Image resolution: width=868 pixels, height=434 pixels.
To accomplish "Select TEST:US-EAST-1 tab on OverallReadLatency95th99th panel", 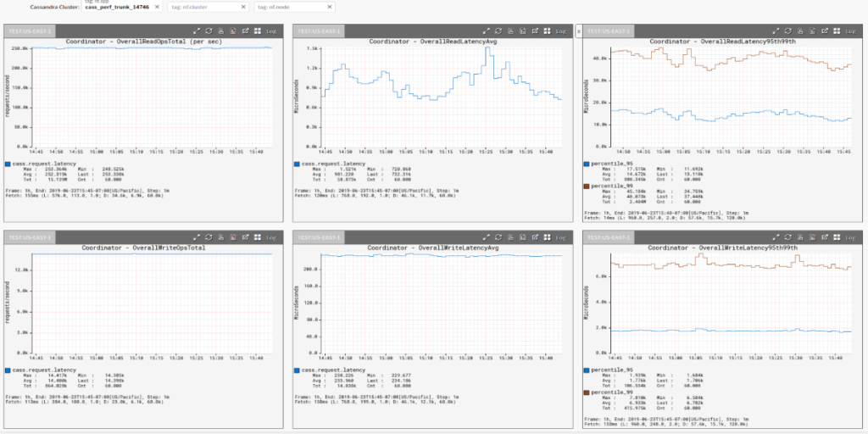I will tap(609, 31).
